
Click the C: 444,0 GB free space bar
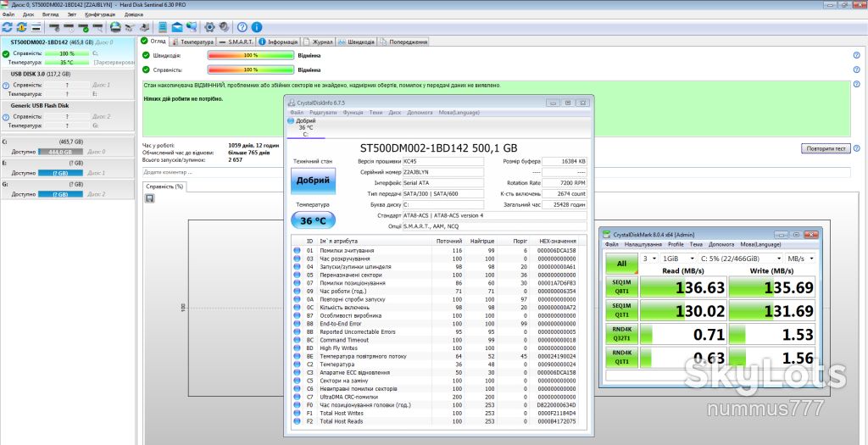point(60,152)
